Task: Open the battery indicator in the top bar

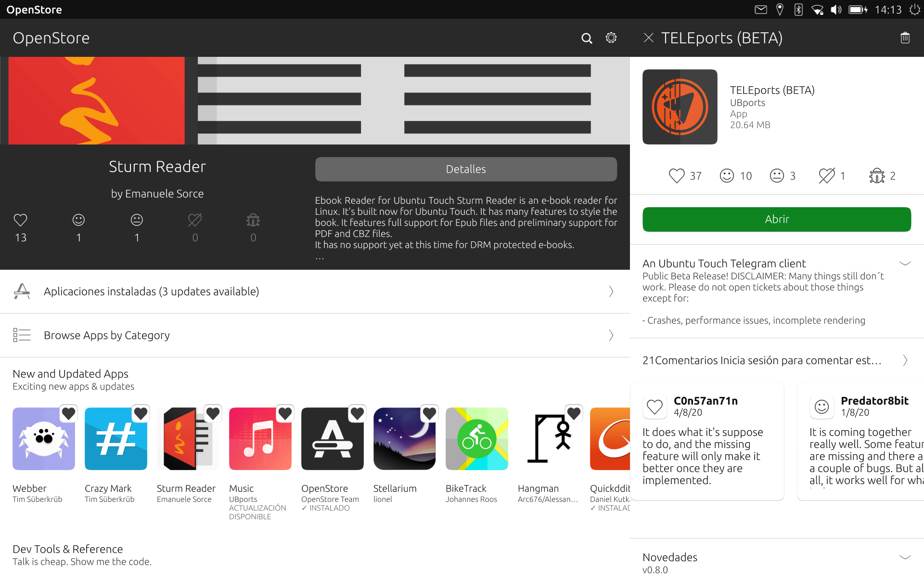Action: 858,10
